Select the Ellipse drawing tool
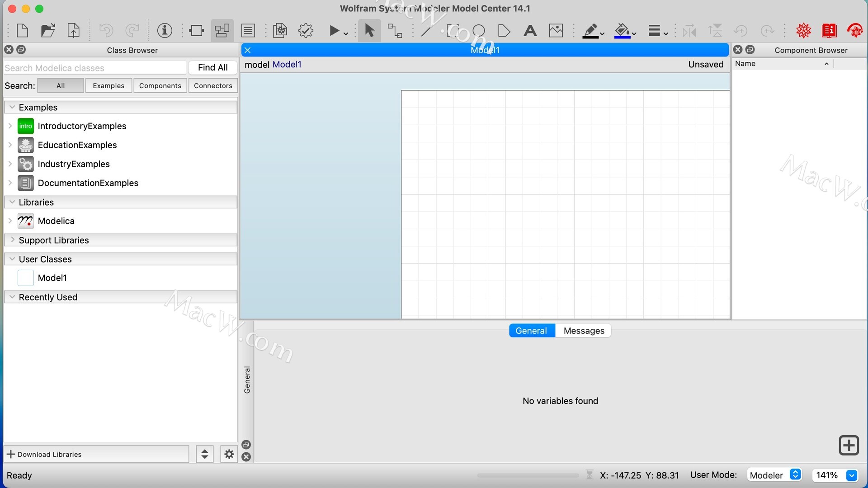This screenshot has width=868, height=488. tap(478, 31)
